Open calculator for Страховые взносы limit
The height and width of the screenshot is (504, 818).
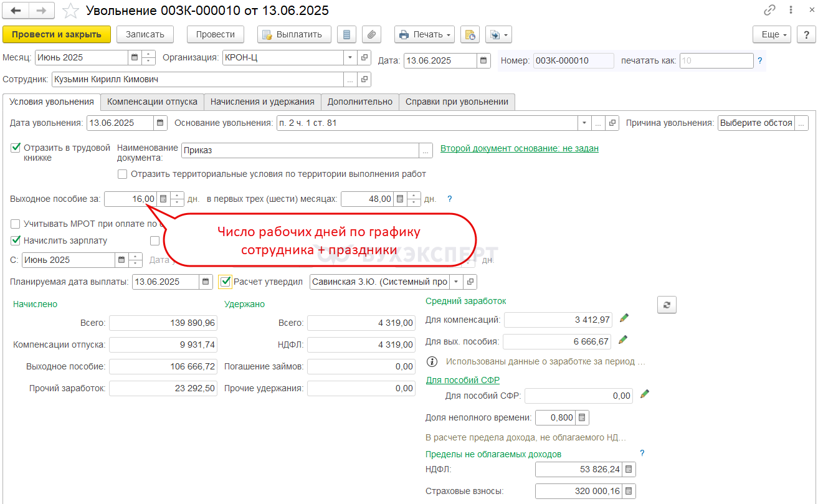(x=629, y=492)
